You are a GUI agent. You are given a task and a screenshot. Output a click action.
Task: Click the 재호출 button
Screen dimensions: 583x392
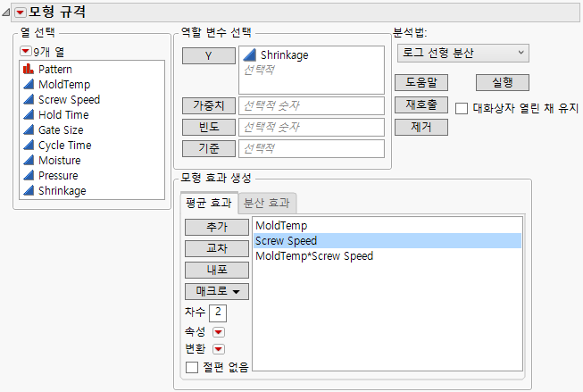421,104
